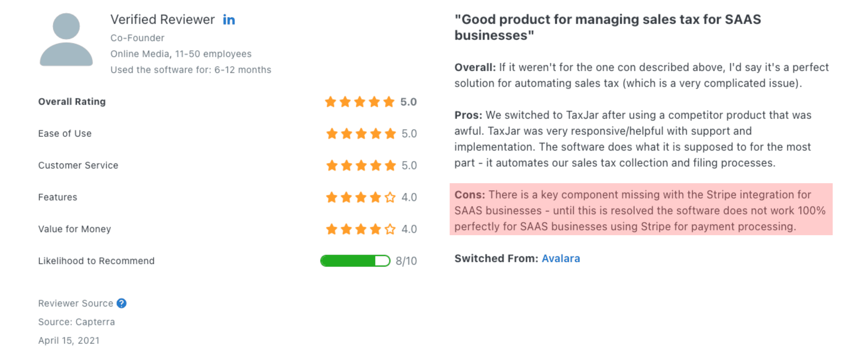Click the Co-Founder job title

137,38
